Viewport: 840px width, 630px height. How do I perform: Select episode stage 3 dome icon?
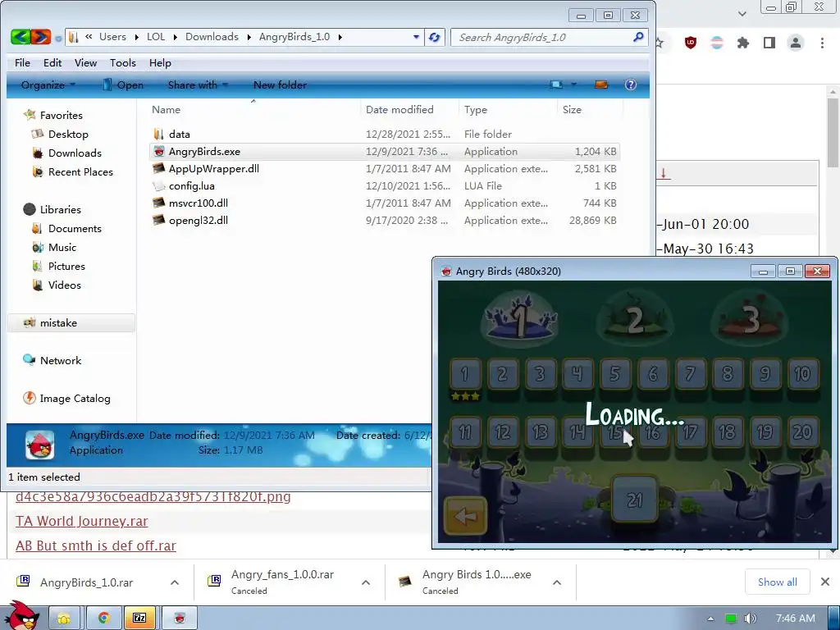[750, 319]
